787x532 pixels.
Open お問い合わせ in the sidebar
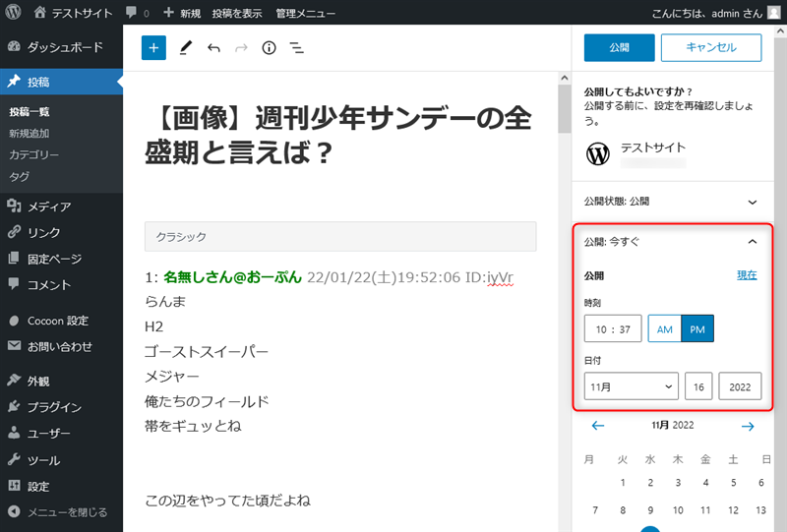(x=61, y=346)
